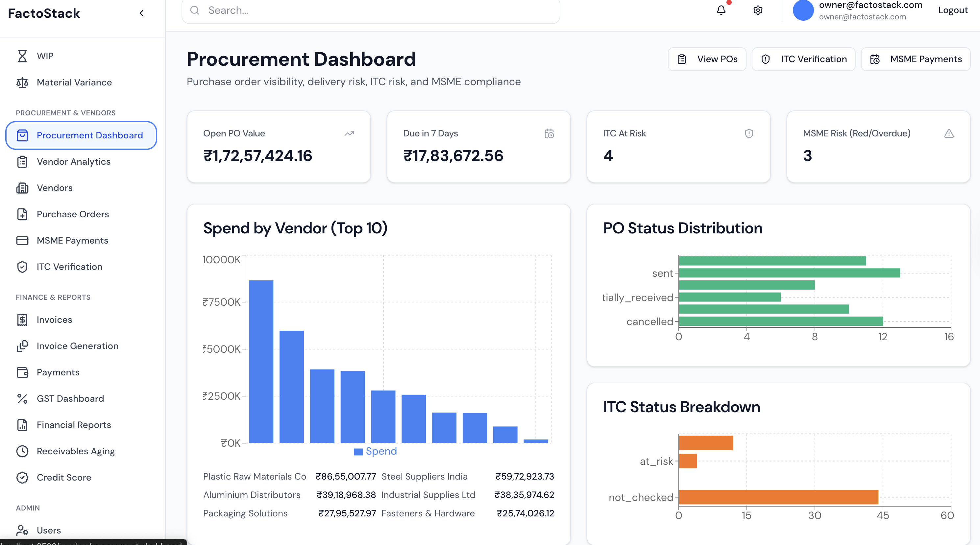This screenshot has width=980, height=545.
Task: Click the notification bell with red dot
Action: click(720, 10)
